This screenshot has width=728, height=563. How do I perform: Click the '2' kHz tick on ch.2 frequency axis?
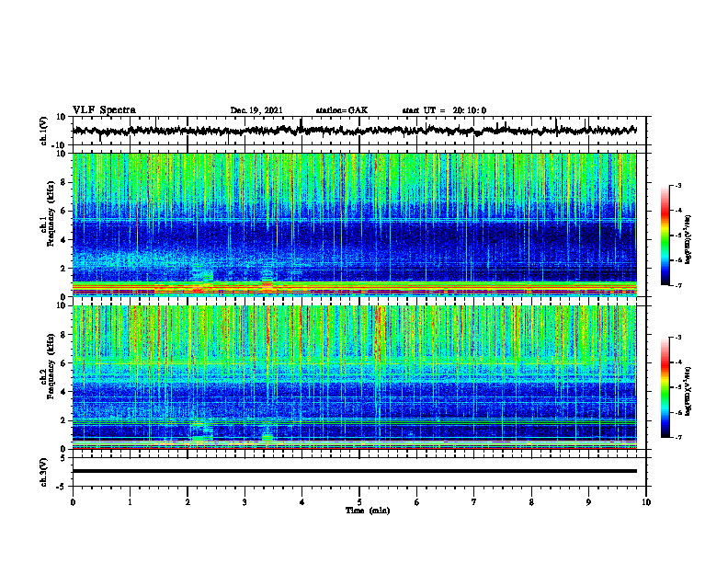[63, 420]
